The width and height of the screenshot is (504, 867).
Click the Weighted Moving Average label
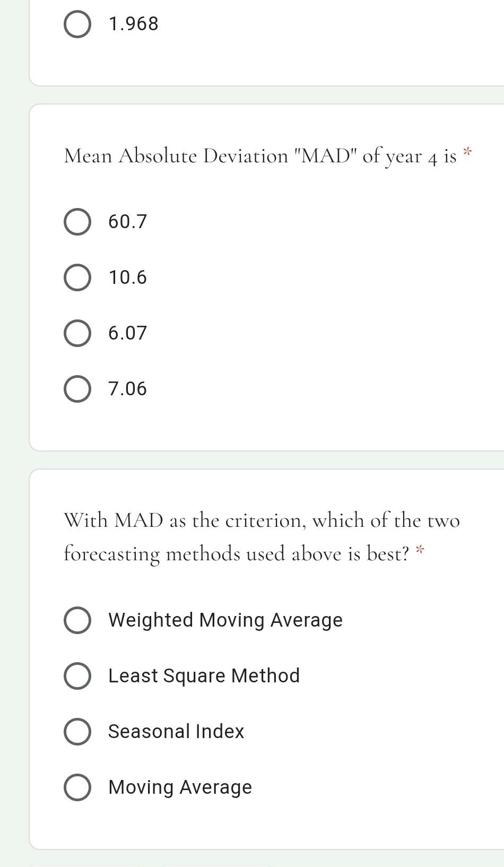point(225,620)
